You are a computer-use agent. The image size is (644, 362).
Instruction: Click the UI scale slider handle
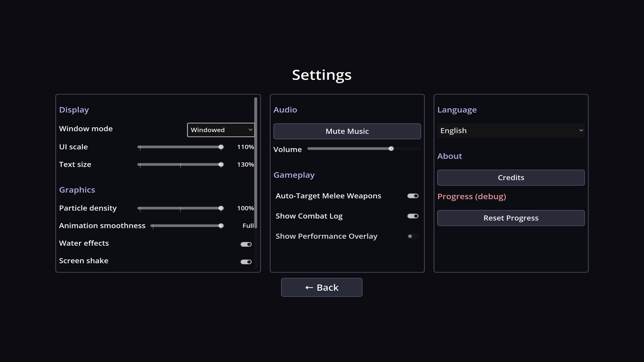pos(221,147)
